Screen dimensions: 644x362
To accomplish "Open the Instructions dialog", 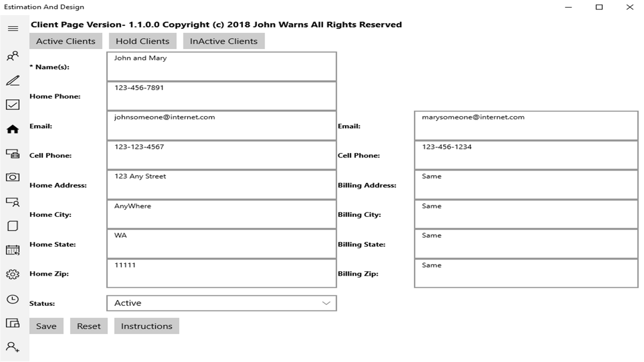I will coord(146,326).
